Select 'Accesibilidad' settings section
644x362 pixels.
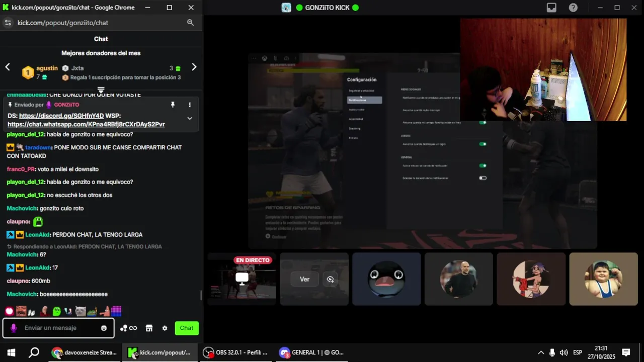[356, 119]
